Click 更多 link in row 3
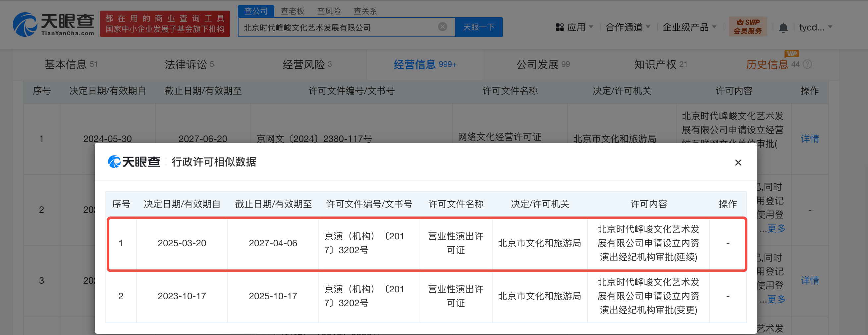The height and width of the screenshot is (335, 868). [x=776, y=299]
